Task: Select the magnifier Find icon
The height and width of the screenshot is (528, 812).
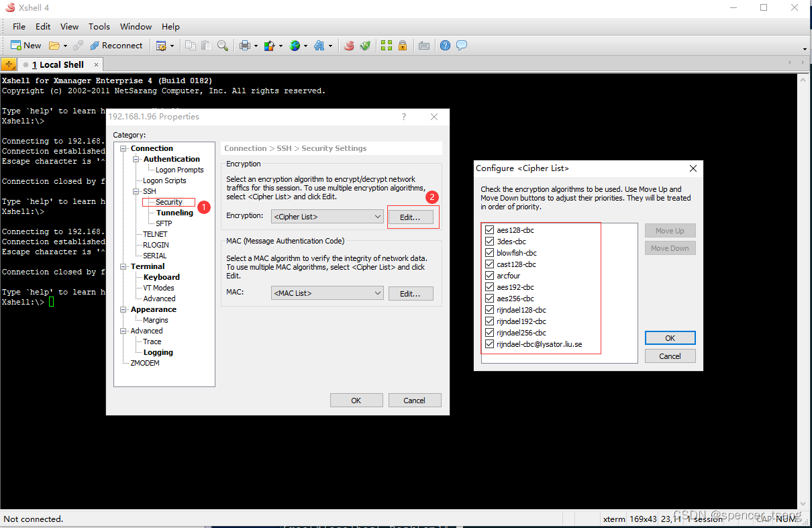Action: (223, 46)
